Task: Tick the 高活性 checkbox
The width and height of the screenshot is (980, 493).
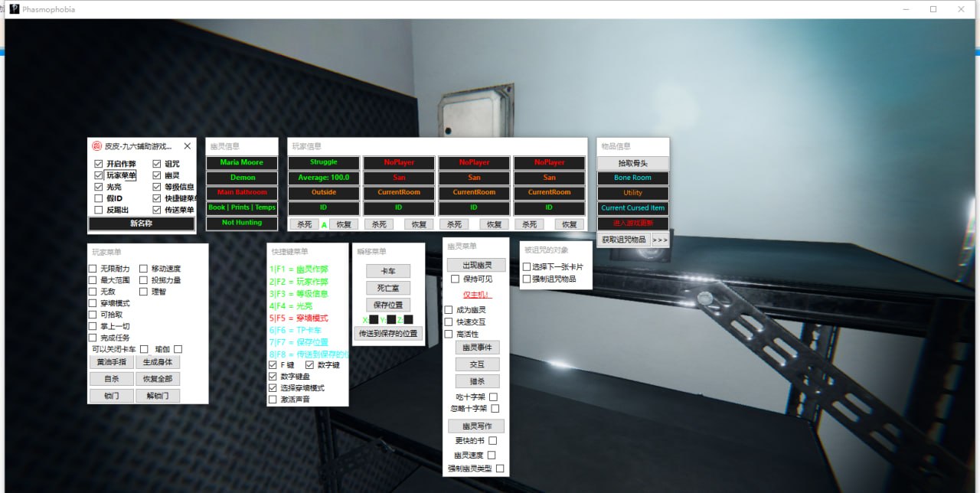Action: [x=449, y=334]
